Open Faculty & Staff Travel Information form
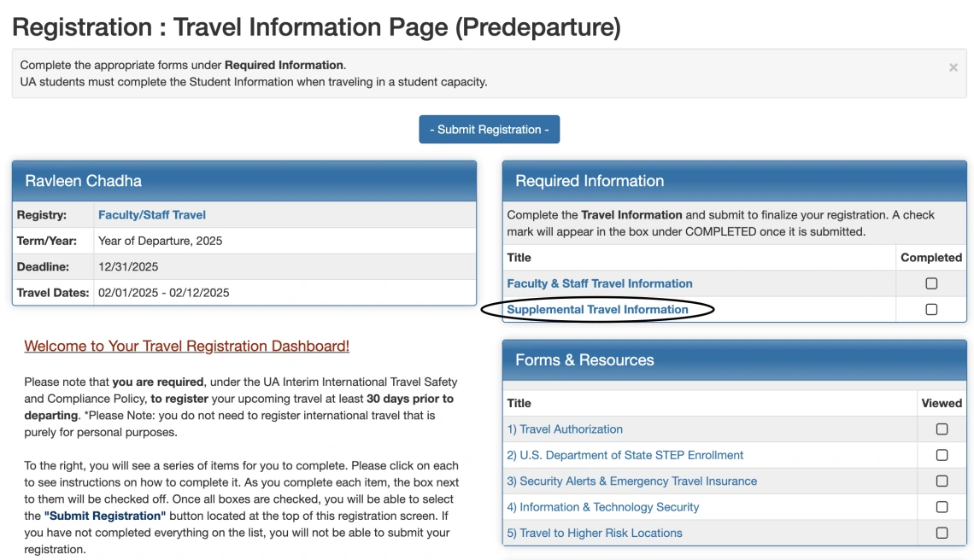Image resolution: width=974 pixels, height=560 pixels. 600,283
